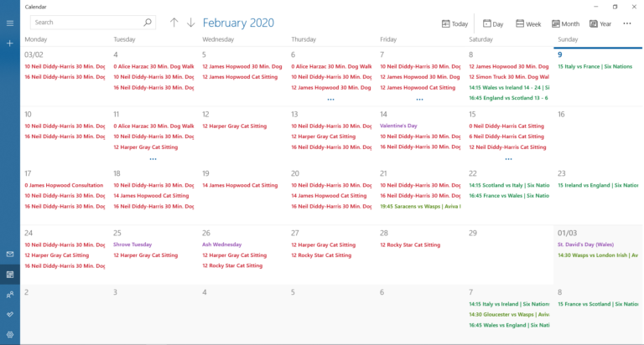Viewport: 644px width, 345px height.
Task: Open Saracens vs Wasps event on 21
Action: pos(420,206)
